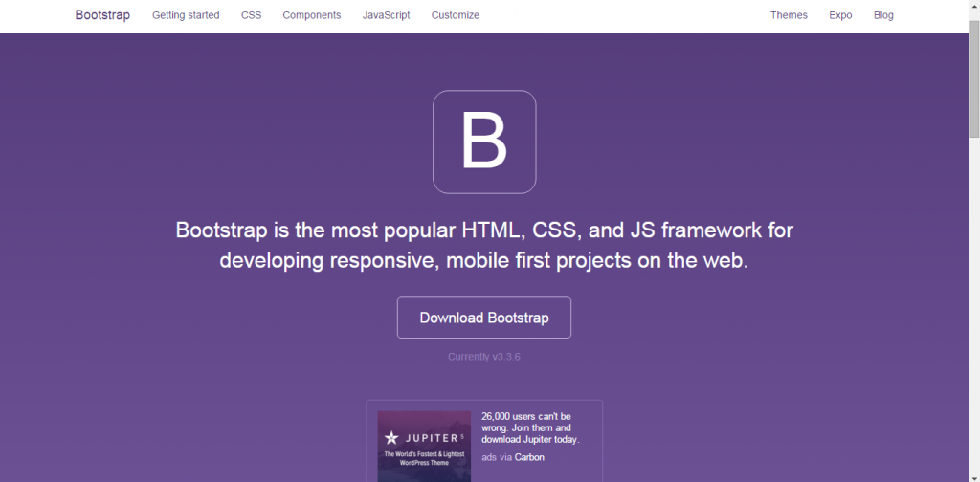Open the Blog link

click(x=883, y=15)
